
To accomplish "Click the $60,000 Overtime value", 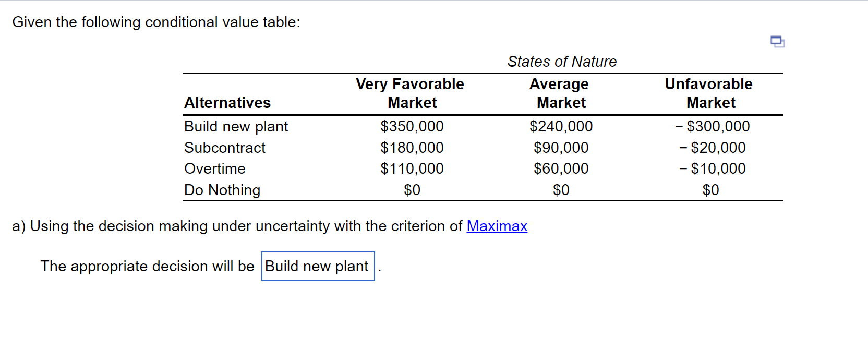I will [560, 169].
